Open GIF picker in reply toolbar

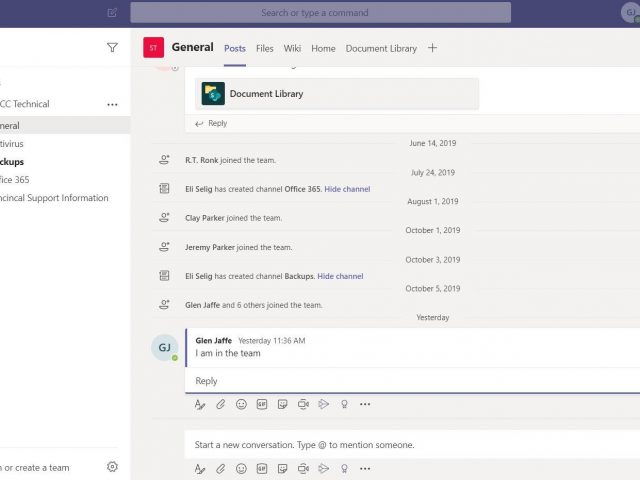click(262, 404)
